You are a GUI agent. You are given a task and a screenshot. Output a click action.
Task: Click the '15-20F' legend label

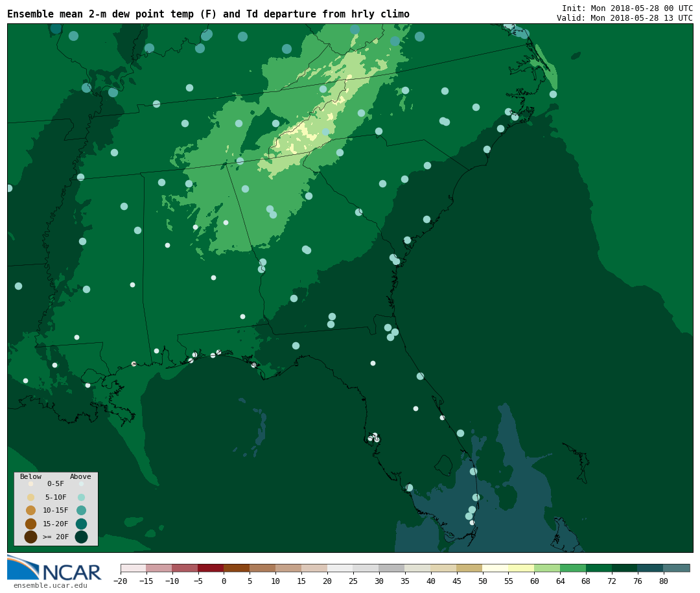[56, 524]
